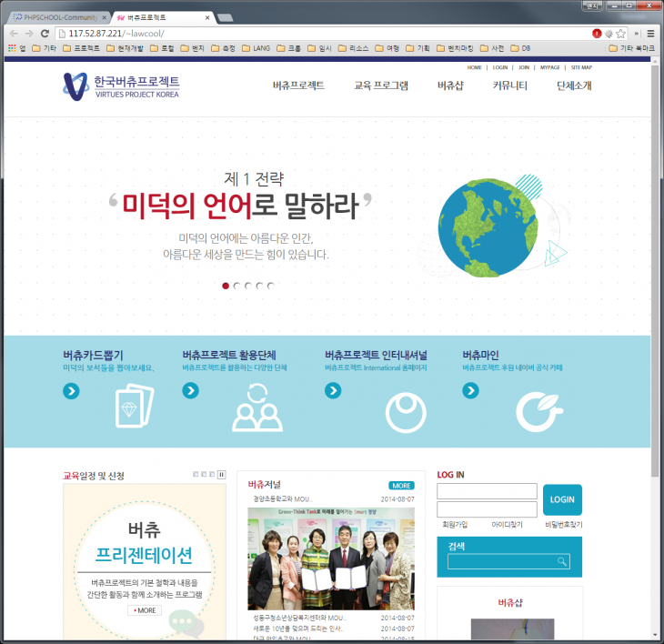
Task: Open the 교육 프로그램 menu
Action: (x=381, y=86)
